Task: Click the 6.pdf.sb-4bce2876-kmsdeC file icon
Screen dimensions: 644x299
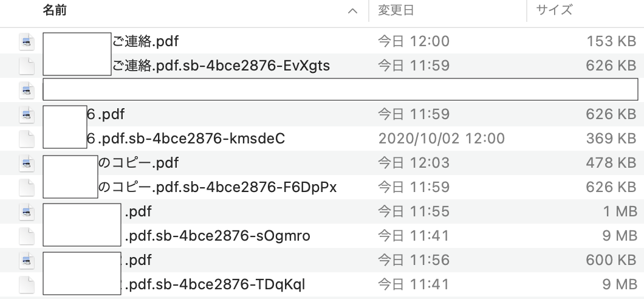Action: click(27, 139)
